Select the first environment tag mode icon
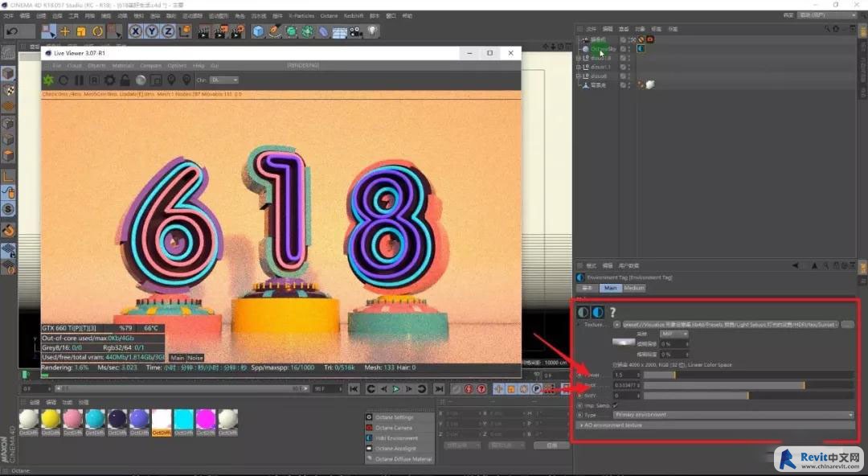The height and width of the screenshot is (476, 868). click(x=583, y=313)
